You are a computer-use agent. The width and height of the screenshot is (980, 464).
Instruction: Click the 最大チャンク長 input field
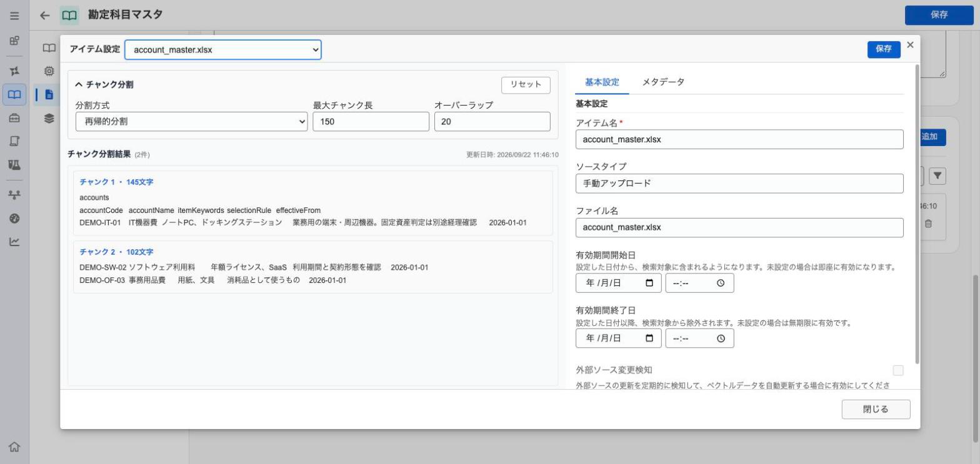click(371, 122)
